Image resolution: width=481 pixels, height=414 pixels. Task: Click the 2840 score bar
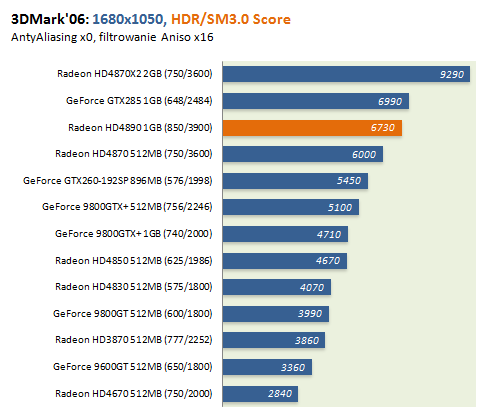coord(260,394)
